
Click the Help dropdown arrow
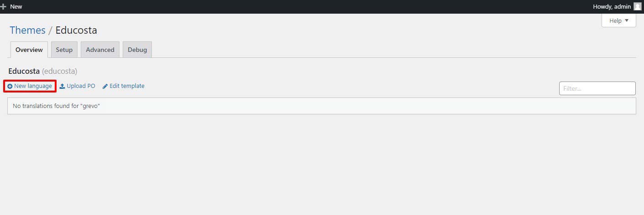pos(627,20)
